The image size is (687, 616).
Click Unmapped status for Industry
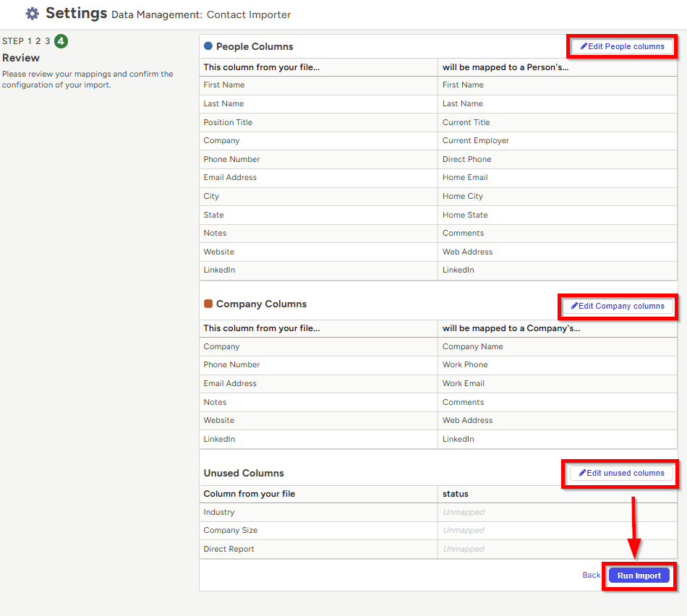(463, 512)
